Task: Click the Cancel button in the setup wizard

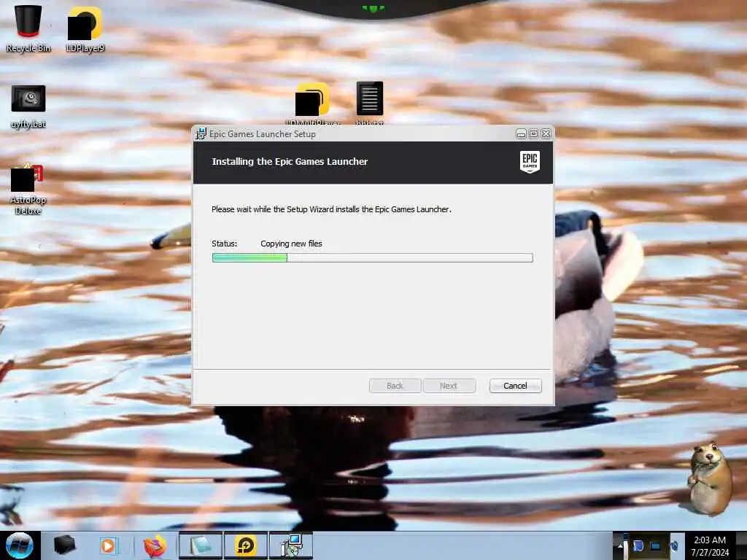Action: pos(515,386)
